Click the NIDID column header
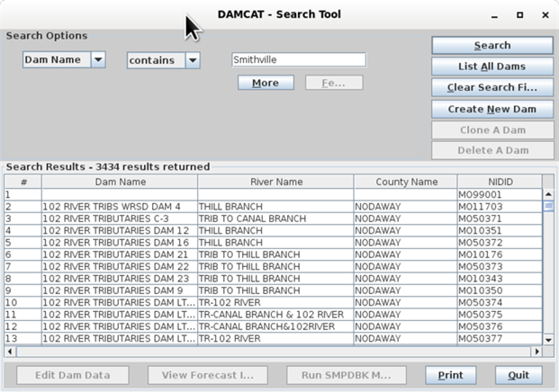The image size is (559, 392). click(500, 182)
